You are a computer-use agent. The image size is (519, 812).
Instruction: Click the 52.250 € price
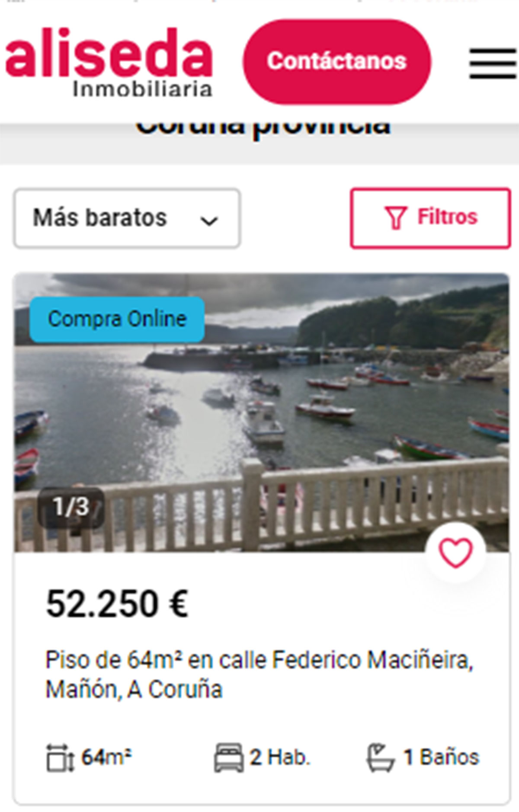(117, 604)
